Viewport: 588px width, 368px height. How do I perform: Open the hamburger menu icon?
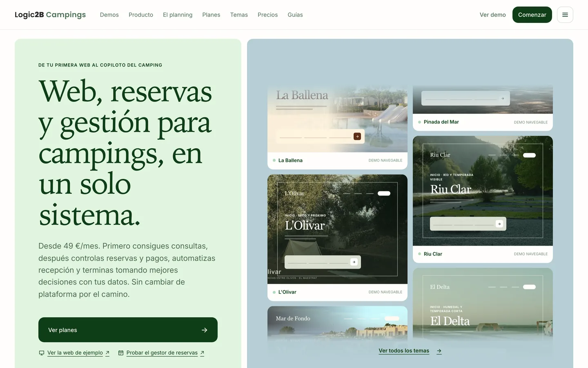coord(565,15)
